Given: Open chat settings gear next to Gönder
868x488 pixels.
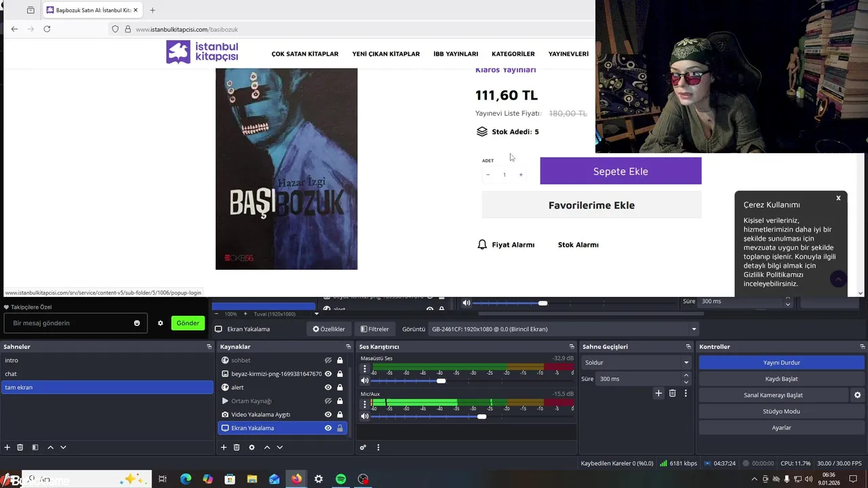Looking at the screenshot, I should pos(161,323).
